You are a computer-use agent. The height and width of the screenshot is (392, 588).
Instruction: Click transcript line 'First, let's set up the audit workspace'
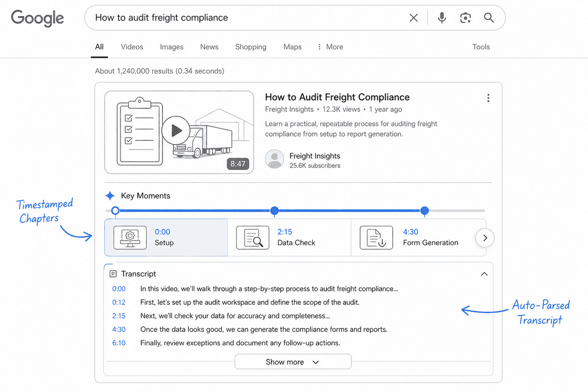point(250,302)
